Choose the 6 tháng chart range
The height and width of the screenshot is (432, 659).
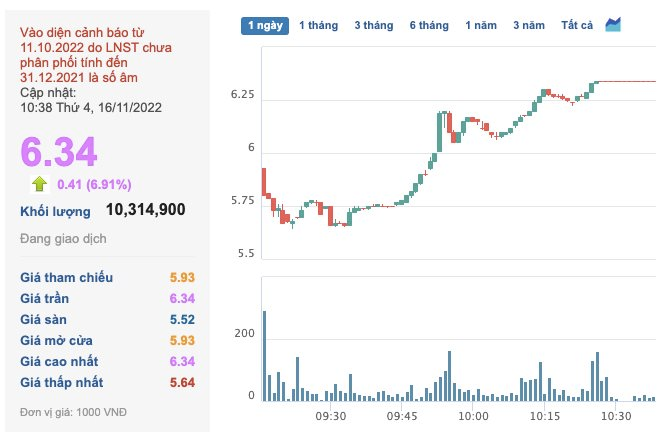pyautogui.click(x=428, y=25)
